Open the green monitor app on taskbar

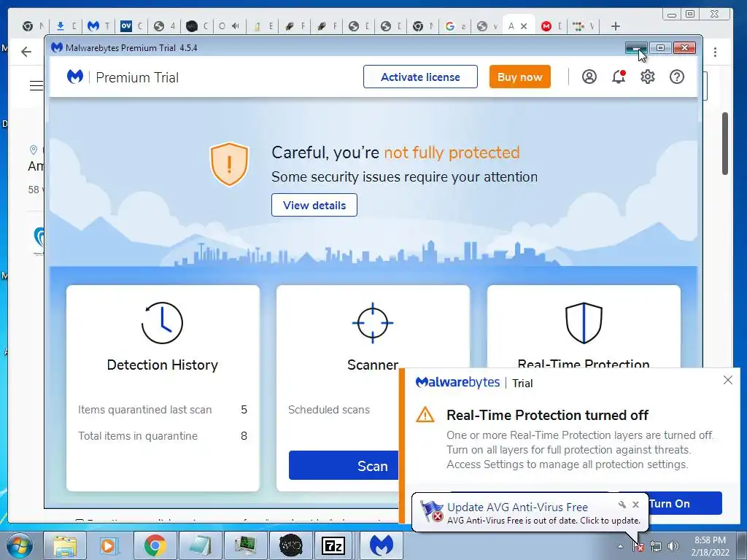245,545
